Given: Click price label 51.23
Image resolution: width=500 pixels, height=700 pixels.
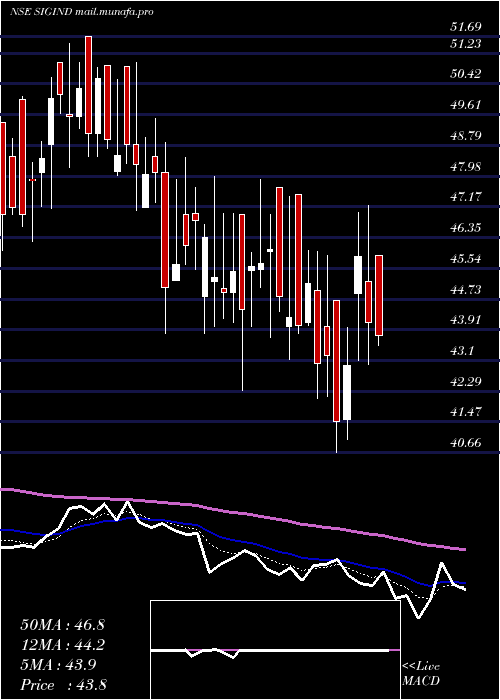Looking at the screenshot, I should (466, 44).
